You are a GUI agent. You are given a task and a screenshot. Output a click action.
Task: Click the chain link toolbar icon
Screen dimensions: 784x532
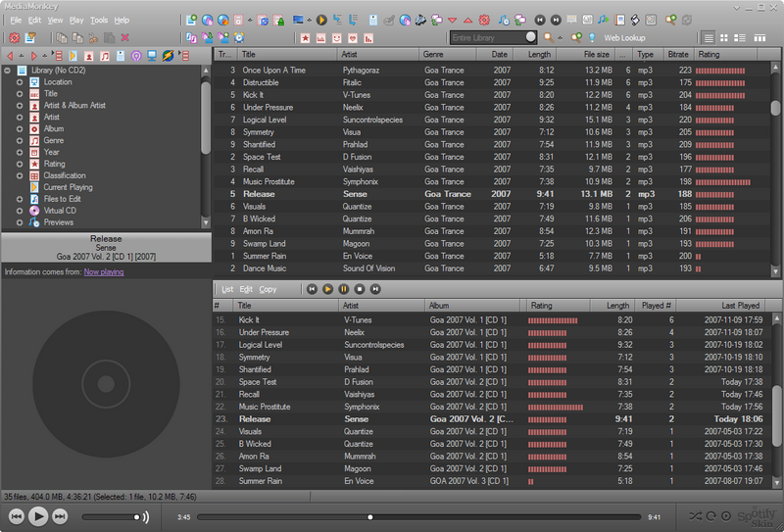(x=635, y=20)
